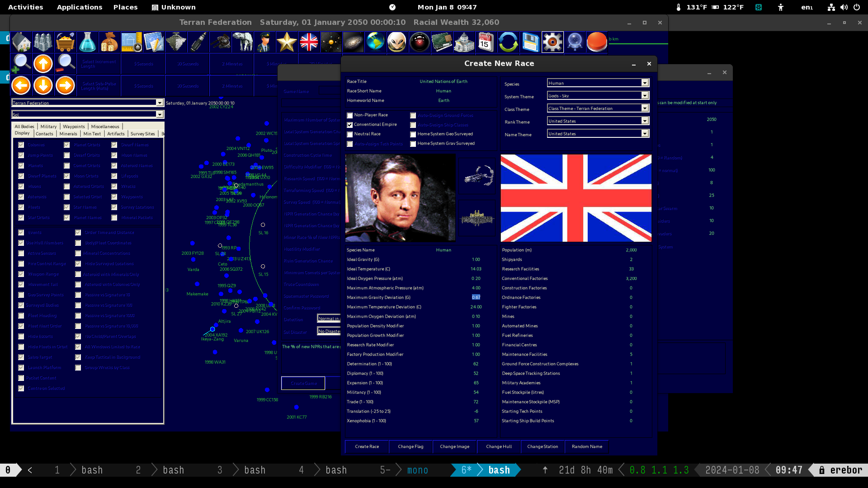Image resolution: width=868 pixels, height=488 pixels.
Task: Open the galaxy map icon
Action: (x=354, y=42)
